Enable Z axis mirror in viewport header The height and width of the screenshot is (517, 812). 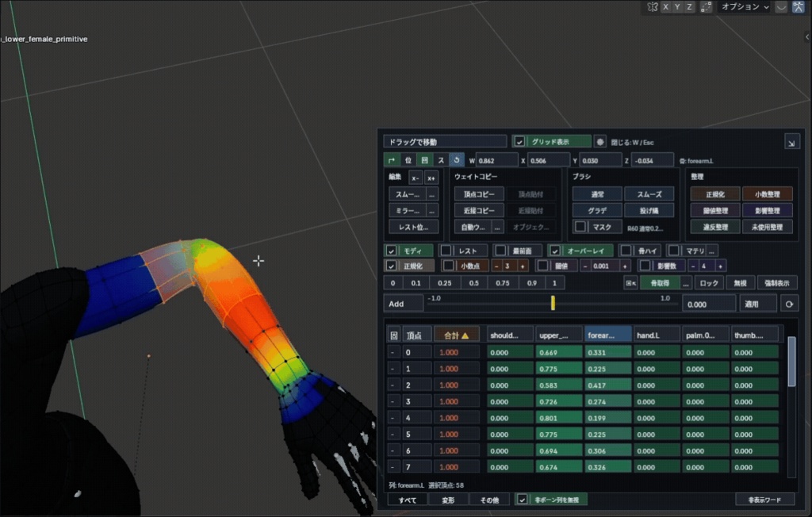(x=689, y=6)
